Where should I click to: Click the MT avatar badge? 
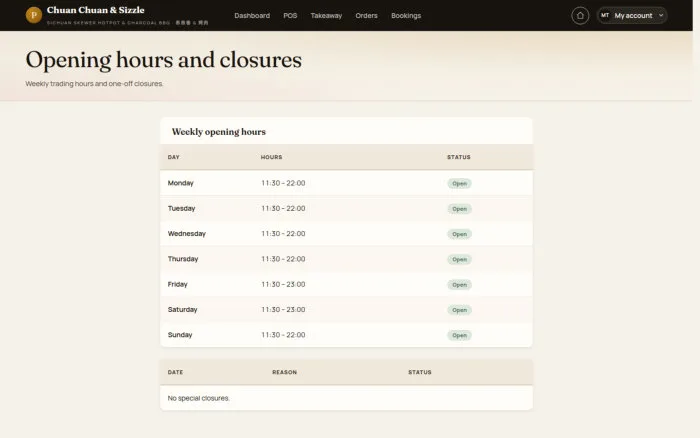[605, 15]
